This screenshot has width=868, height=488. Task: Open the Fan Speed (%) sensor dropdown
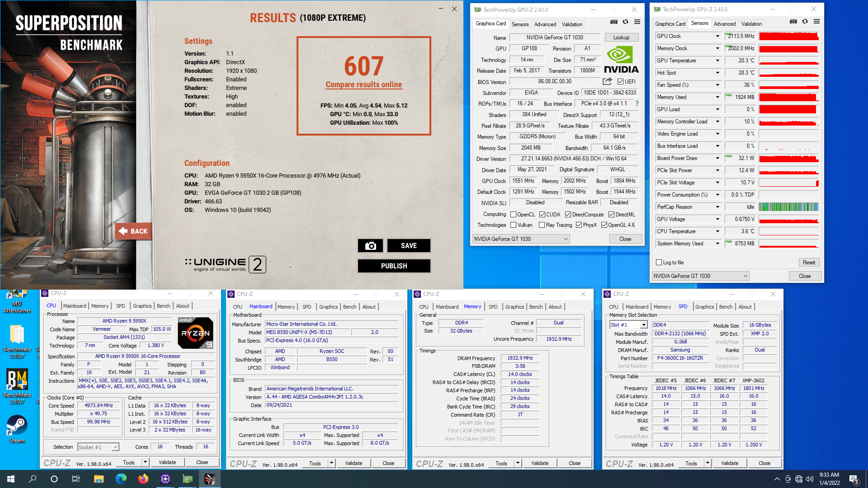point(717,85)
